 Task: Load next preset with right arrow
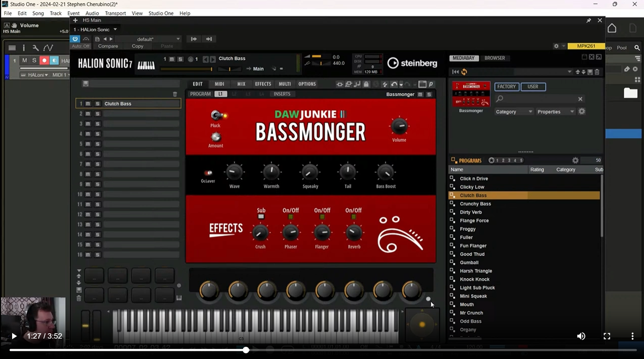(x=111, y=39)
